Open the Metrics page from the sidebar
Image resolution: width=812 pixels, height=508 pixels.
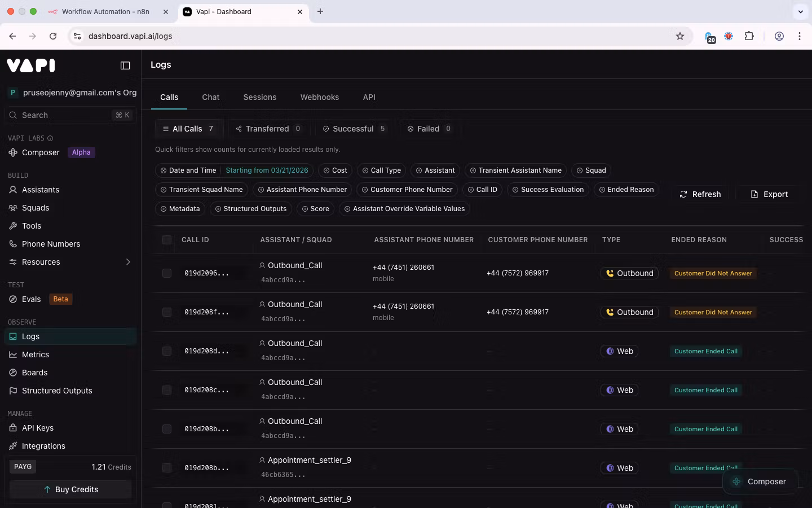(x=35, y=354)
